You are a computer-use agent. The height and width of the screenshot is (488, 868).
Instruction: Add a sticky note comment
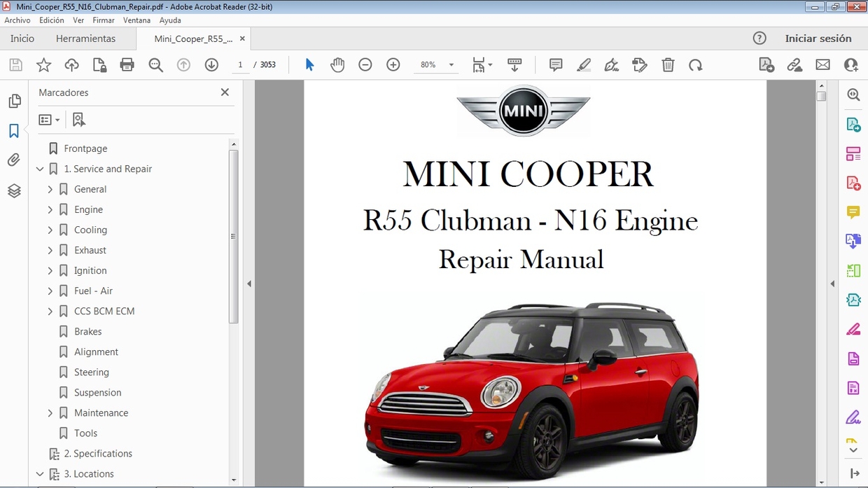click(x=555, y=64)
